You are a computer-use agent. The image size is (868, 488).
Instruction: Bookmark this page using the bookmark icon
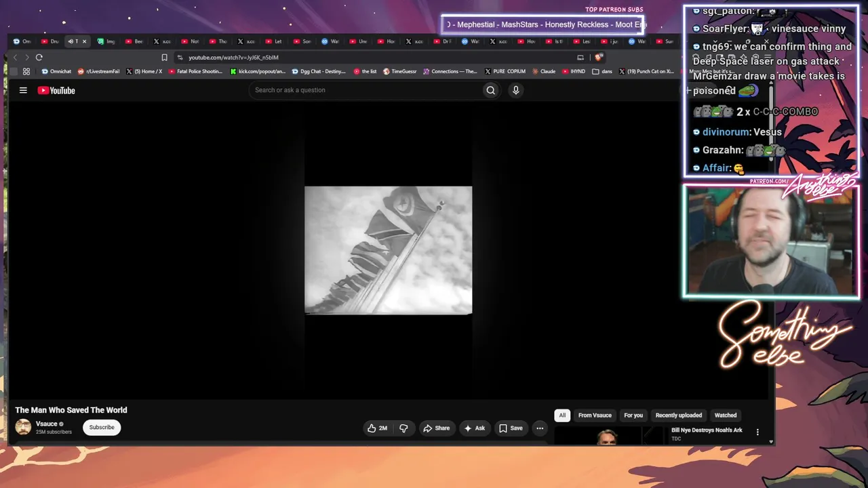pyautogui.click(x=164, y=58)
